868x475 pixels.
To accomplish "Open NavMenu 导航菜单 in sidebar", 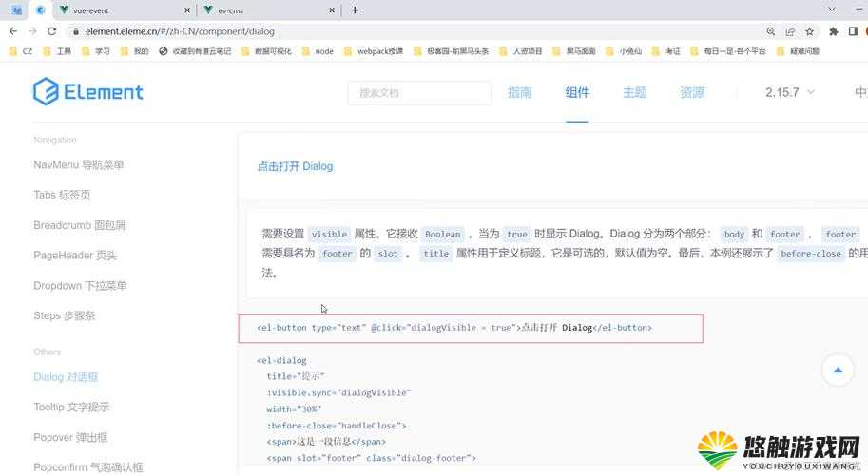I will pyautogui.click(x=79, y=164).
